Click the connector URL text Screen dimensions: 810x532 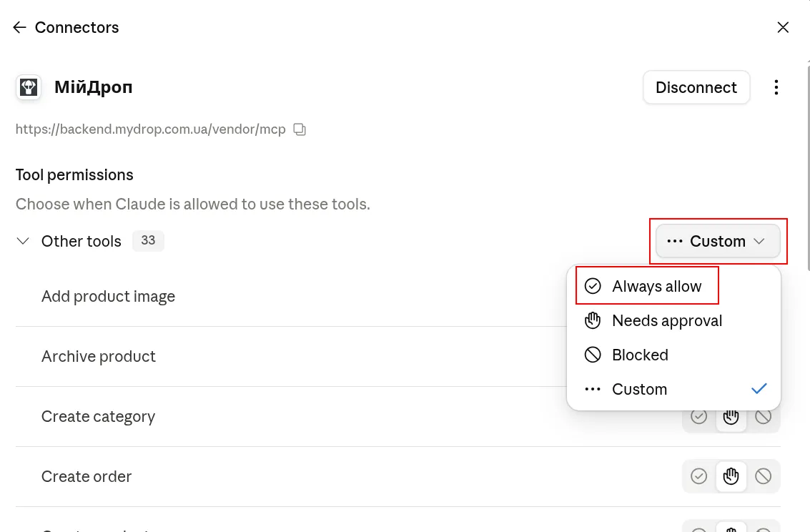tap(150, 129)
